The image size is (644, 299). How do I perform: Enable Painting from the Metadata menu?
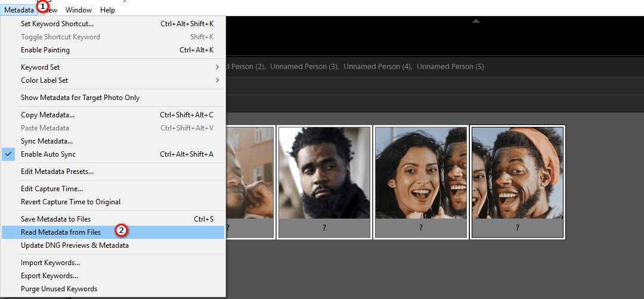45,50
